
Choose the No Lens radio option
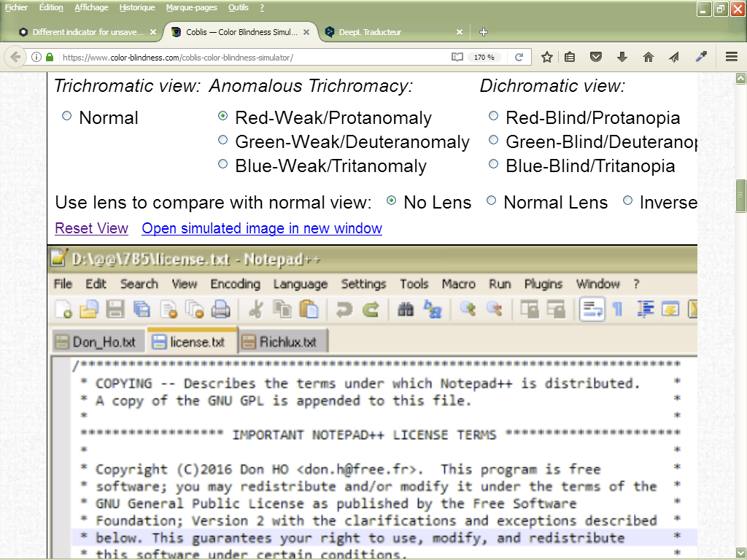(391, 201)
